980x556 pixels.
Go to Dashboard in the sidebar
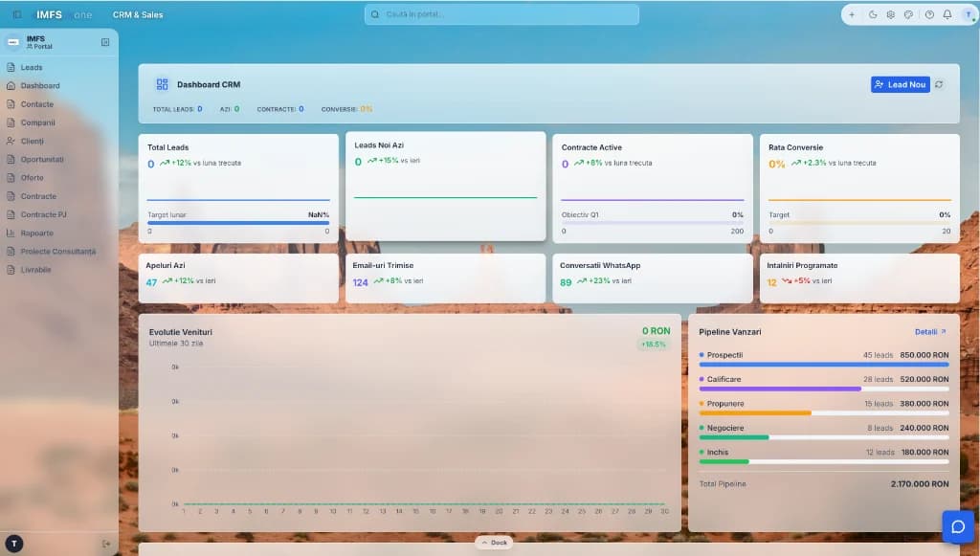pos(40,85)
